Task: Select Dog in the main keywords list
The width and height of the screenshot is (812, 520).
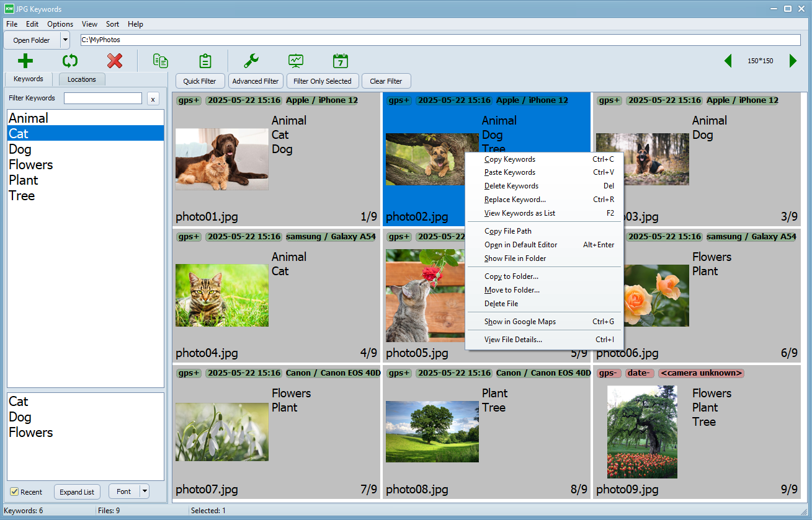Action: tap(86, 149)
